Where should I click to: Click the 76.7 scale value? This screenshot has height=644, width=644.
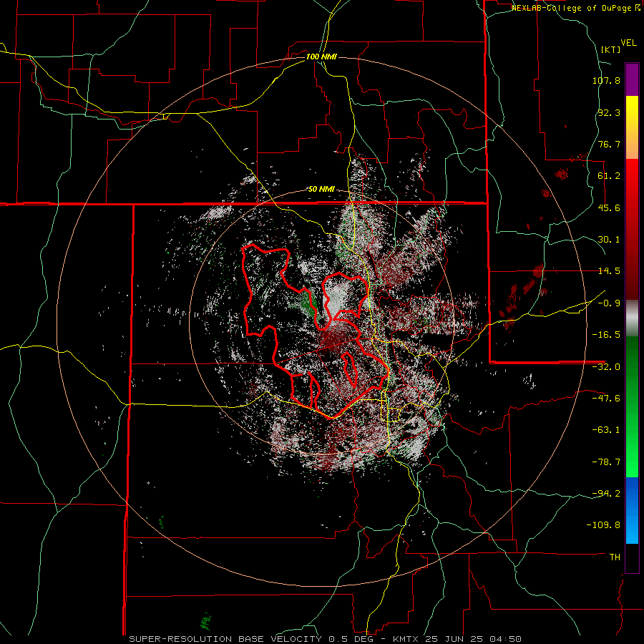(609, 144)
